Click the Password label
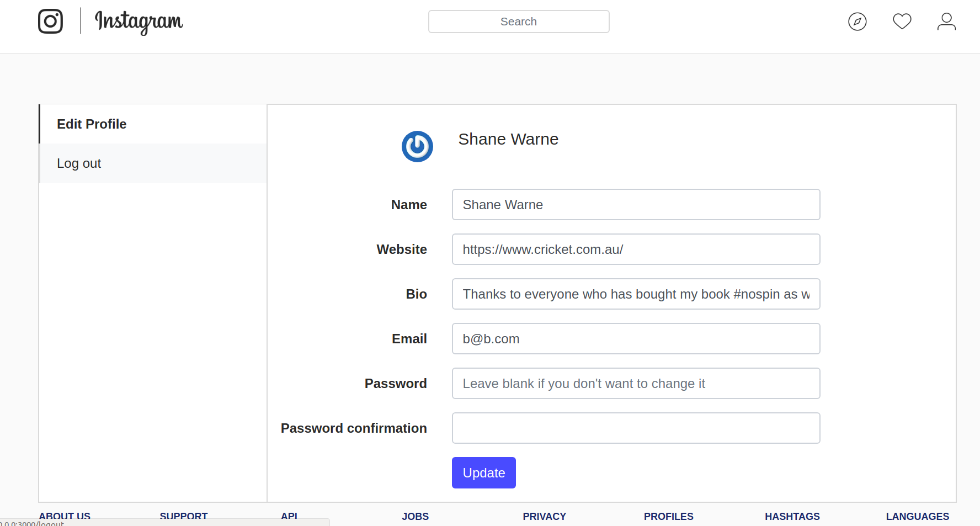980x526 pixels. click(x=396, y=384)
